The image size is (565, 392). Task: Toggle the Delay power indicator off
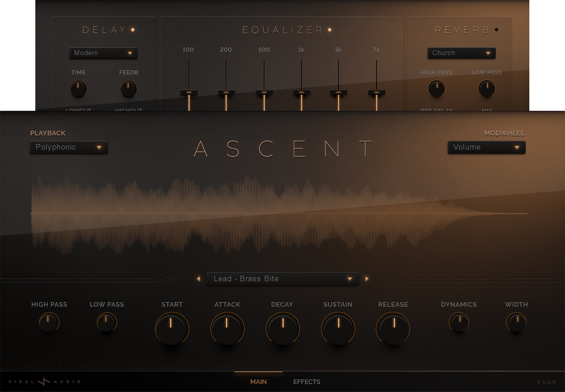[133, 30]
